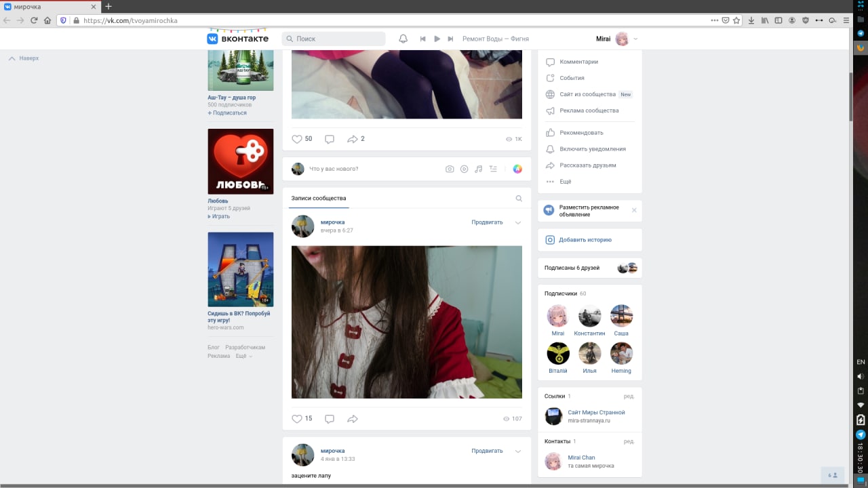This screenshot has width=868, height=488.
Task: Skip to the previous track in header
Action: (x=422, y=39)
